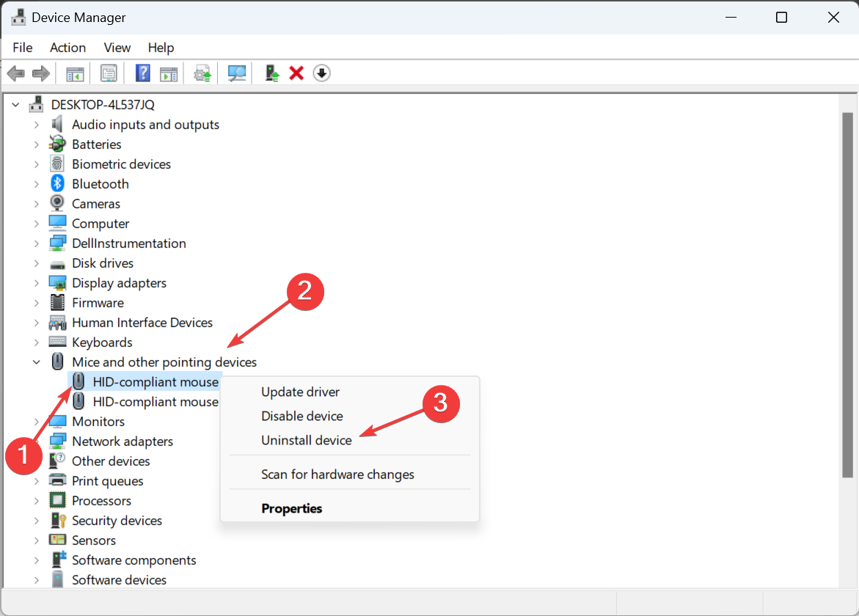859x616 pixels.
Task: Click Scan for hardware changes toolbar icon
Action: 202,73
